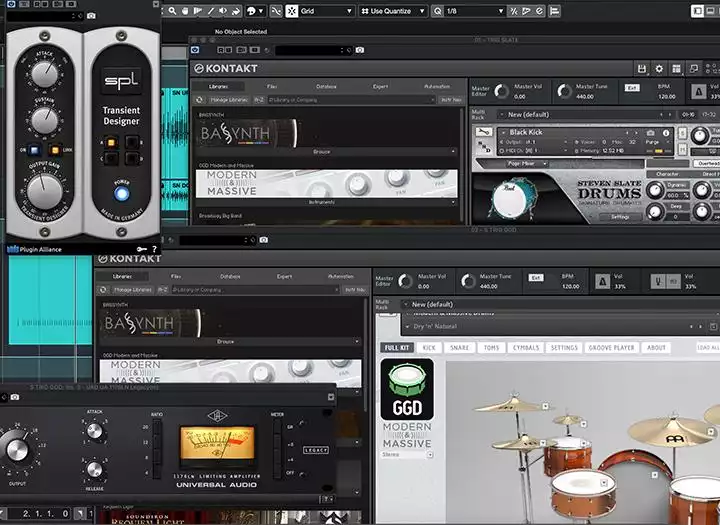Image resolution: width=720 pixels, height=525 pixels.
Task: Open the color palette tool menu
Action: click(255, 11)
